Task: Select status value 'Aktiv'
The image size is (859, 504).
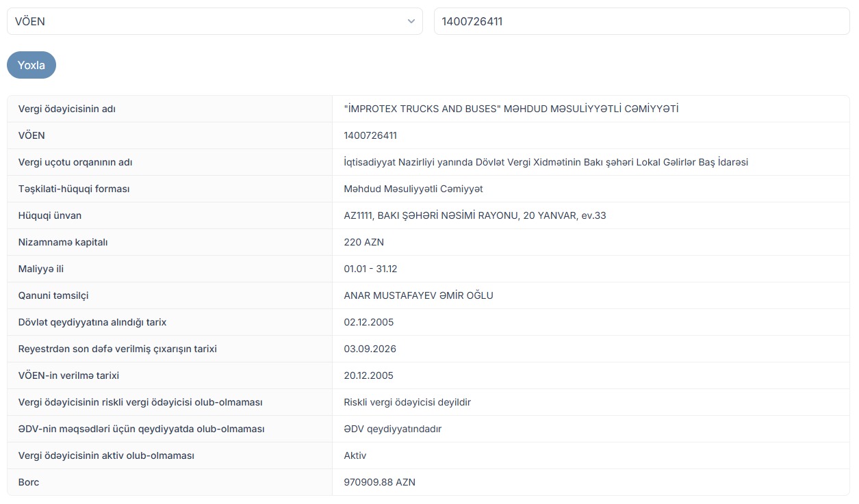Action: pos(355,455)
